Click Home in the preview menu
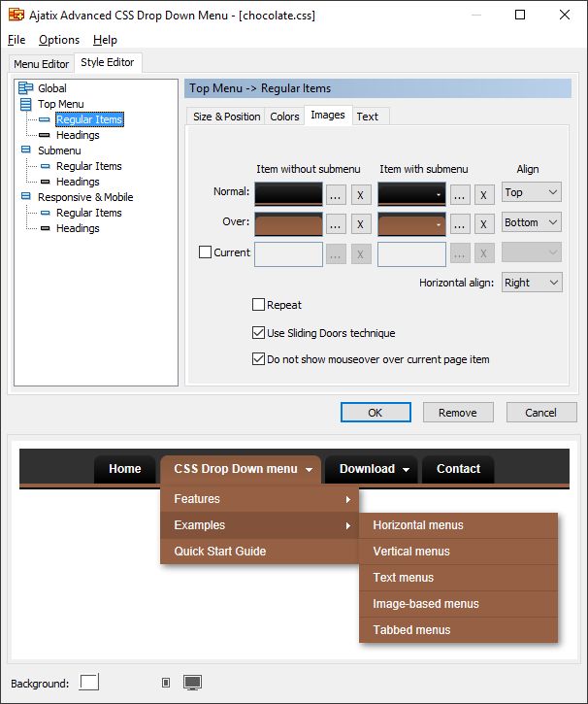Screen dimensions: 588x704 pos(125,469)
